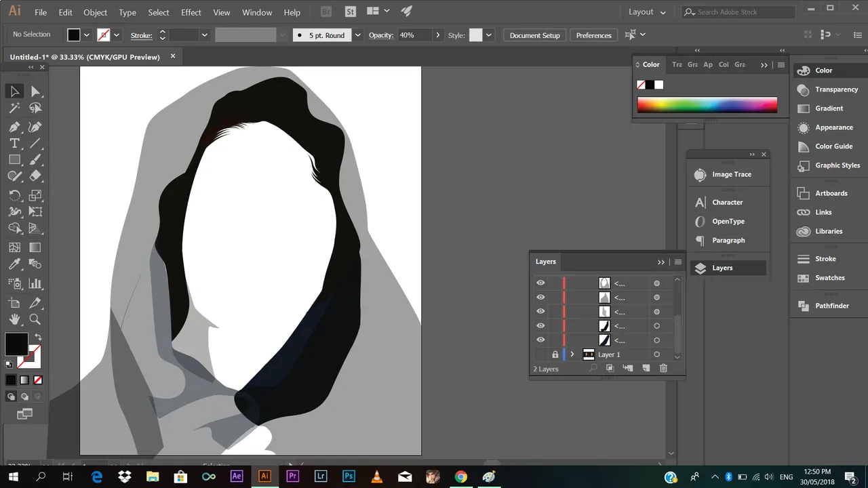Select the Paintbrush tool

(35, 159)
